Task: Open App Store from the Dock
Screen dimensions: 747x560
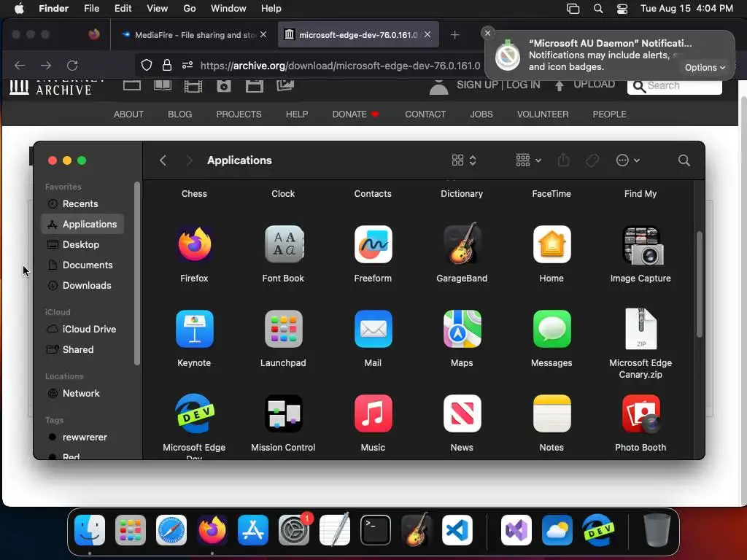Action: pyautogui.click(x=253, y=530)
